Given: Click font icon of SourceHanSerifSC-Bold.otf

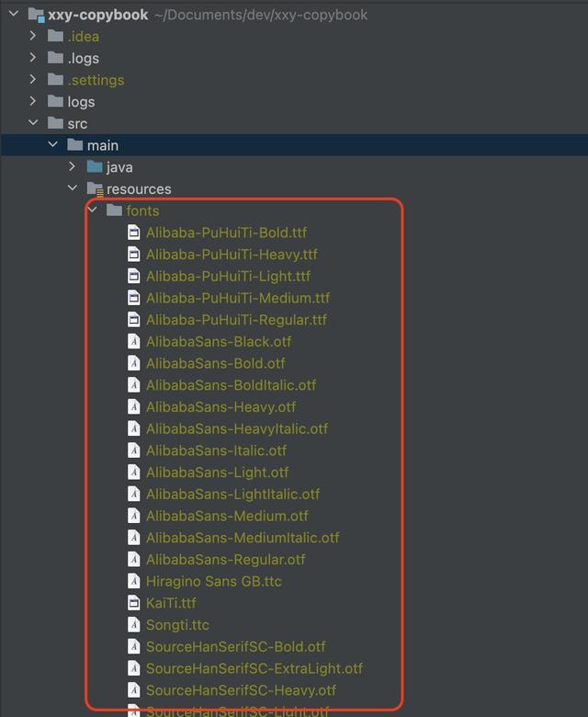Looking at the screenshot, I should pyautogui.click(x=134, y=646).
